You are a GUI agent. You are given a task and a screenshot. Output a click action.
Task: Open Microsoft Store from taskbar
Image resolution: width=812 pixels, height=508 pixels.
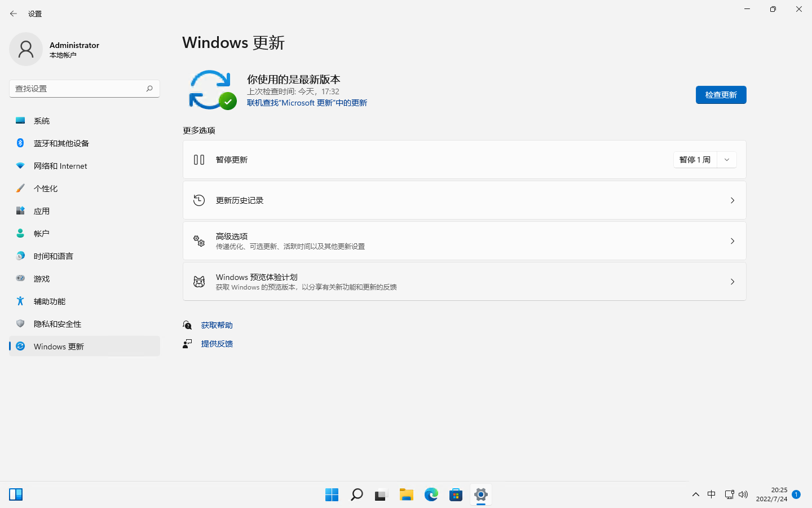coord(456,495)
